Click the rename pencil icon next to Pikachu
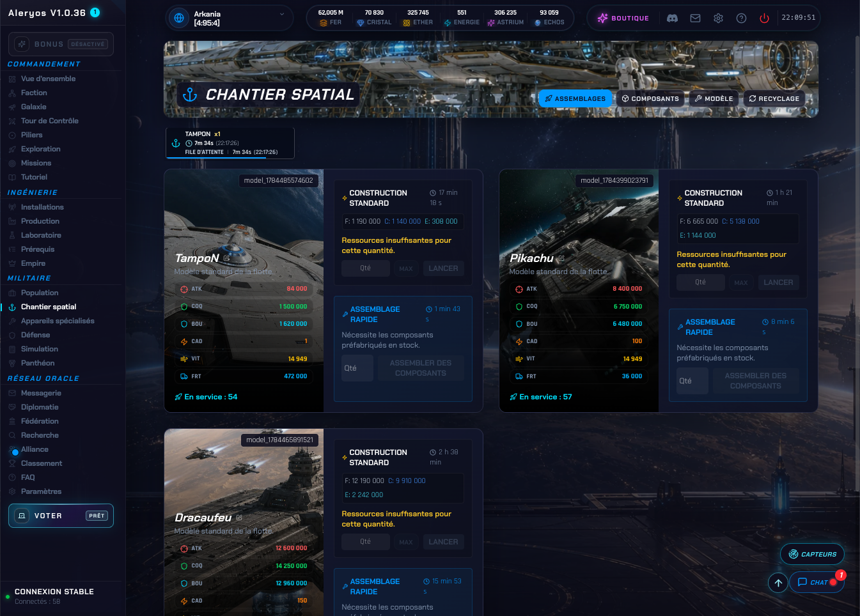 (x=561, y=258)
